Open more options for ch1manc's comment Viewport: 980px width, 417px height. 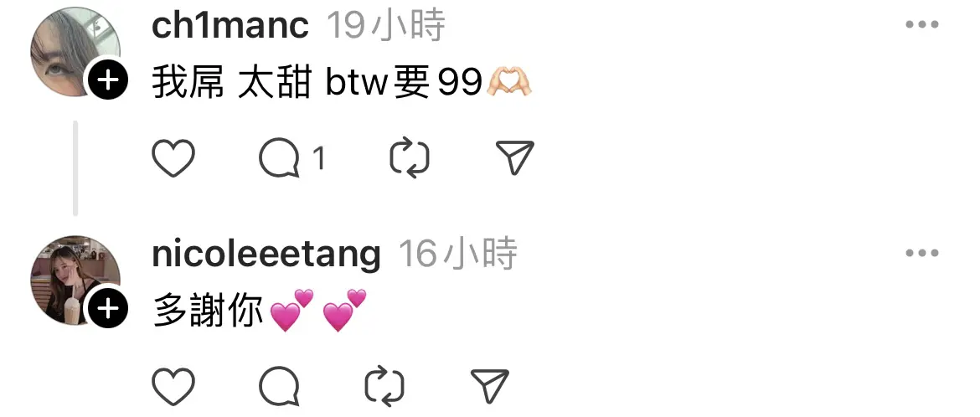tap(922, 25)
